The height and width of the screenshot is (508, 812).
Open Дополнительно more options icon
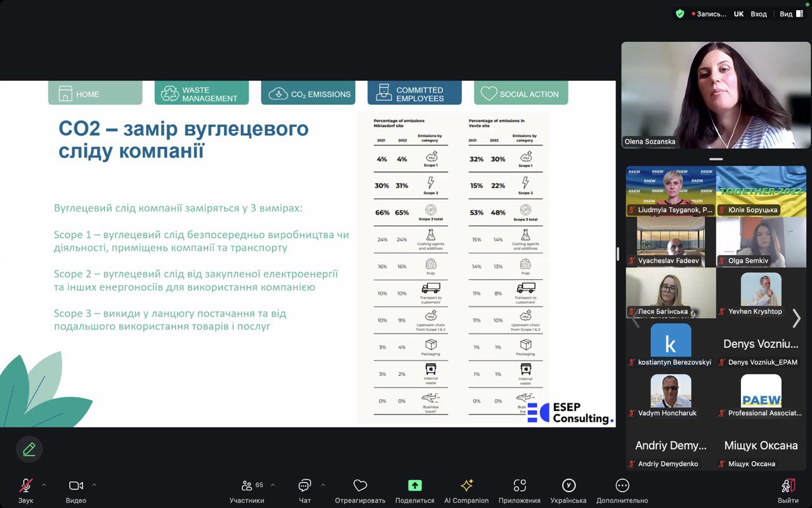click(x=622, y=486)
